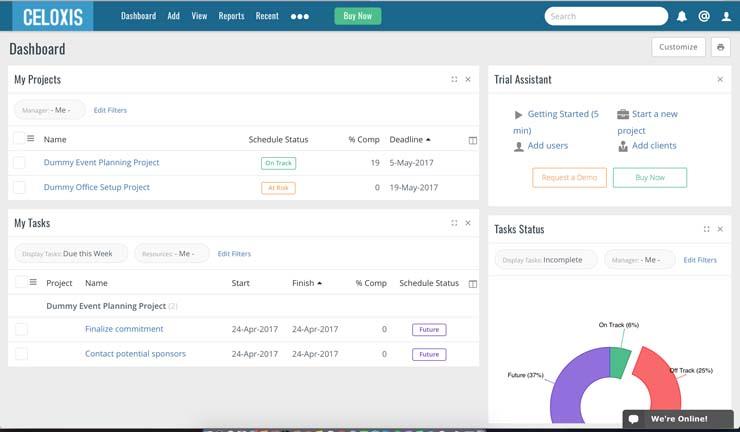Sort My Tasks by Start column

[x=240, y=283]
